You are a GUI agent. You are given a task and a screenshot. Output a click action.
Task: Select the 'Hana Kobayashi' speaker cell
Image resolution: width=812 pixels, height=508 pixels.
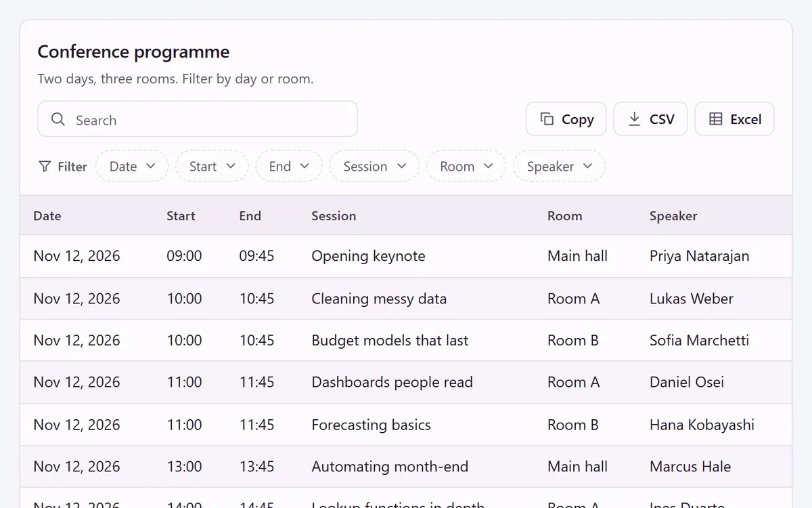(702, 425)
